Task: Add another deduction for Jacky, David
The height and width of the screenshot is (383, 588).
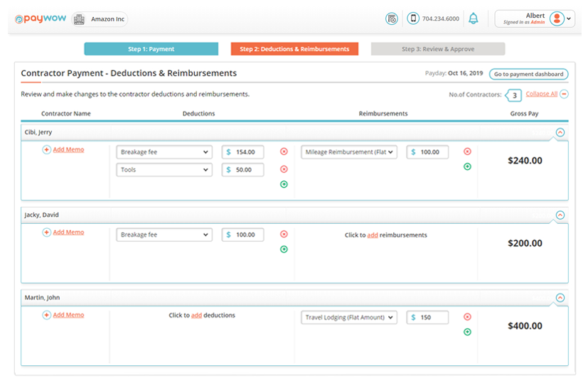Action: tap(284, 249)
